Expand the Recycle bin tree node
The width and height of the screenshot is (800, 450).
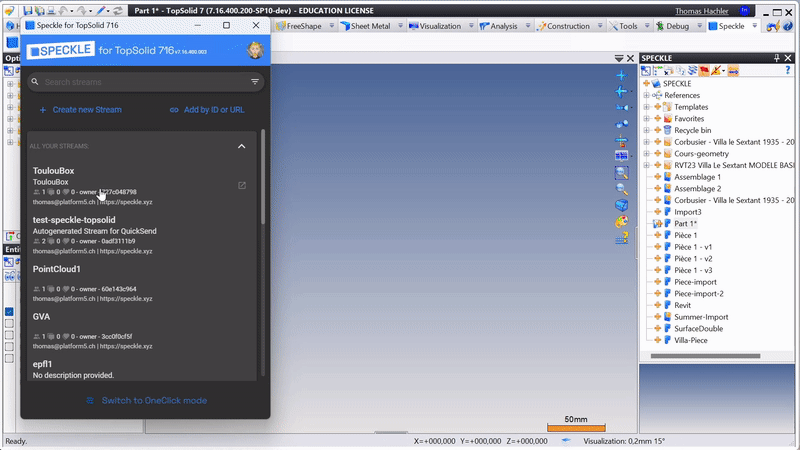646,131
